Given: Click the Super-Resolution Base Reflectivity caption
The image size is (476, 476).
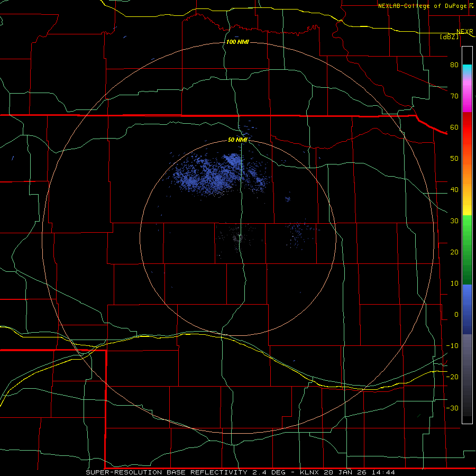Looking at the screenshot, I should (x=241, y=472).
